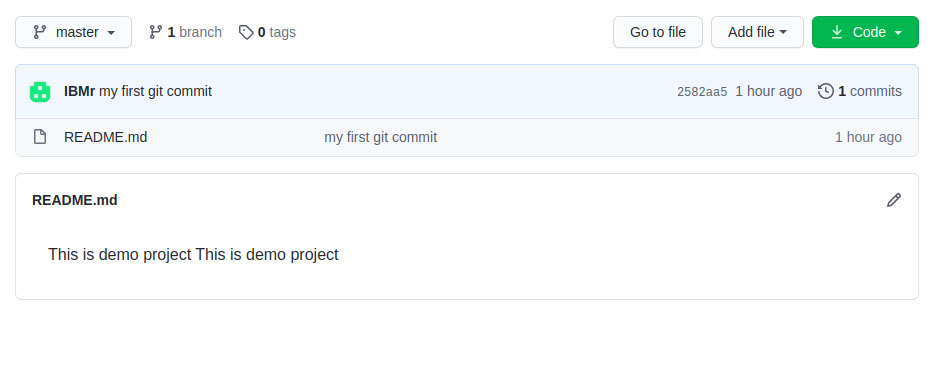This screenshot has height=389, width=935.
Task: Open header commit message my first git commit
Action: click(155, 91)
